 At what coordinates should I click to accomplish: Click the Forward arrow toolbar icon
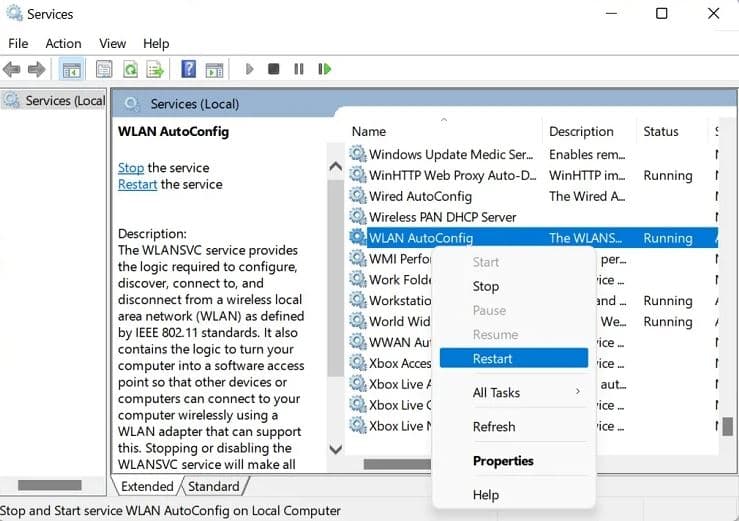click(x=36, y=70)
